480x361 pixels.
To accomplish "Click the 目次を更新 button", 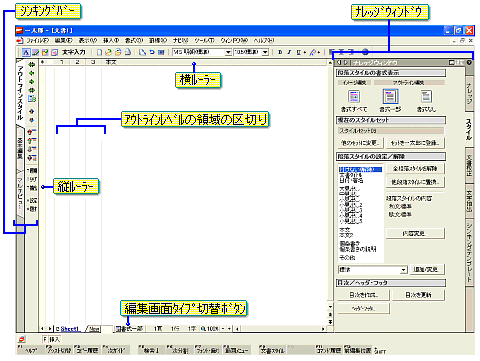I will point(418,295).
